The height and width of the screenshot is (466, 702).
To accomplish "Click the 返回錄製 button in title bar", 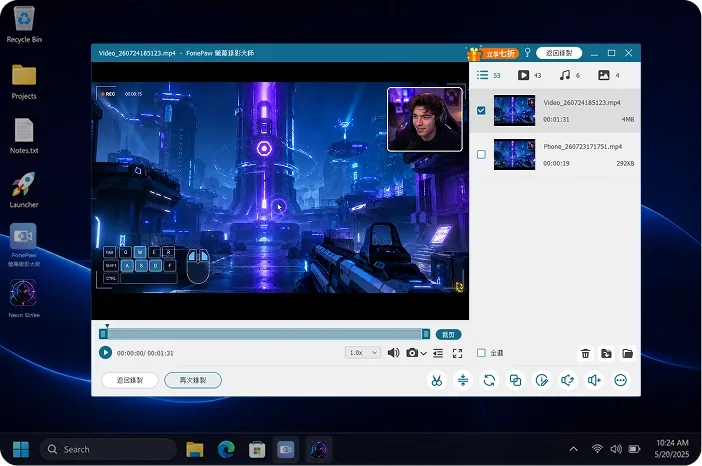I will 559,53.
